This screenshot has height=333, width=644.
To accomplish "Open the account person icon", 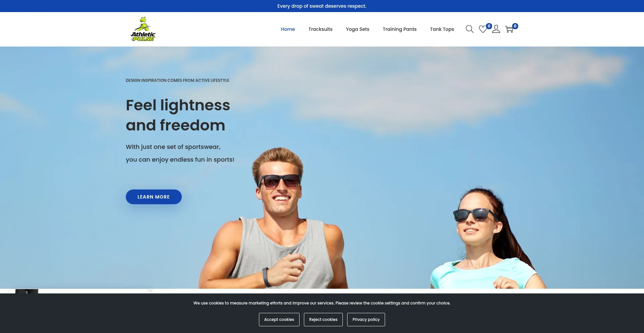I will coord(496,29).
